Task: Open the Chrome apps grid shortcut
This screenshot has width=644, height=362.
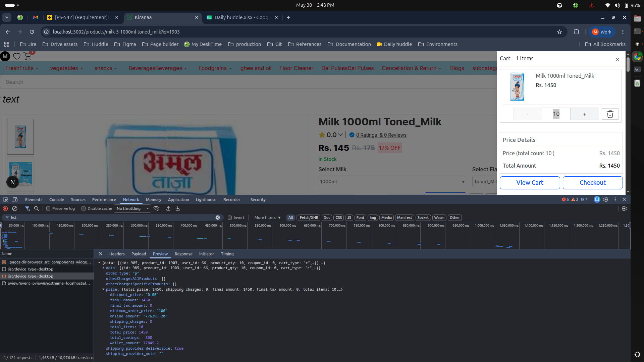Action: click(x=7, y=44)
